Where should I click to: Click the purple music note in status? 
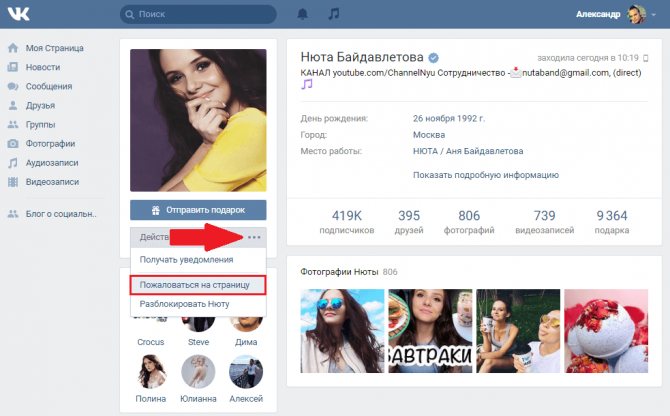(307, 84)
